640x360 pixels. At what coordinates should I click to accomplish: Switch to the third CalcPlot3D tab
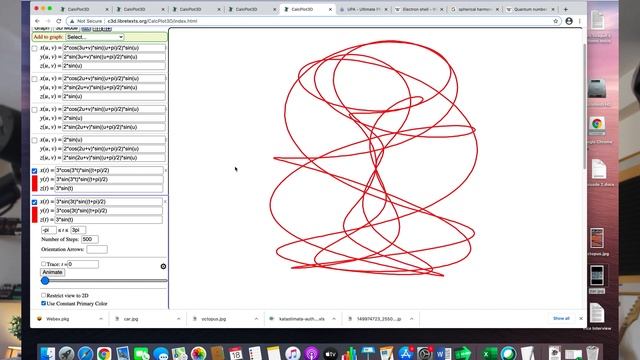(196, 9)
